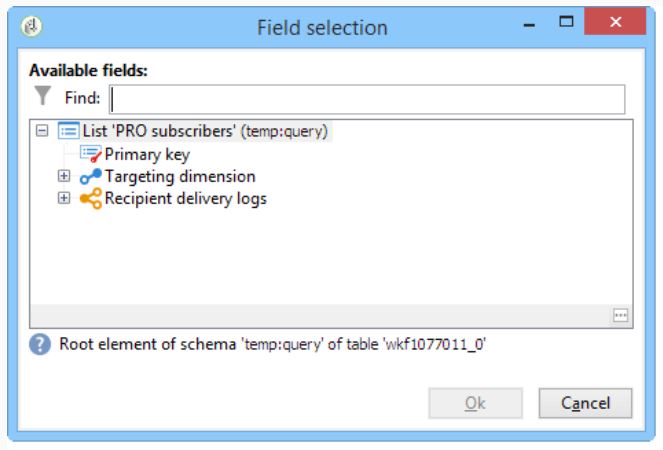Click the application icon in title bar
Viewport: 663px width, 450px height.
(x=31, y=27)
